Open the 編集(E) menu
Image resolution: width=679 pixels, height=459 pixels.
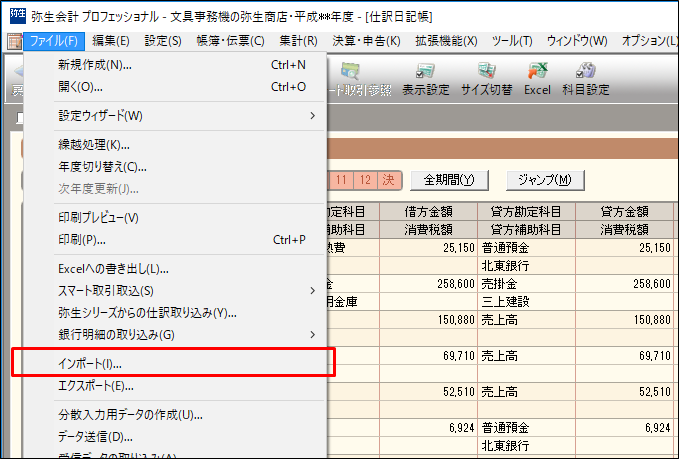[111, 41]
